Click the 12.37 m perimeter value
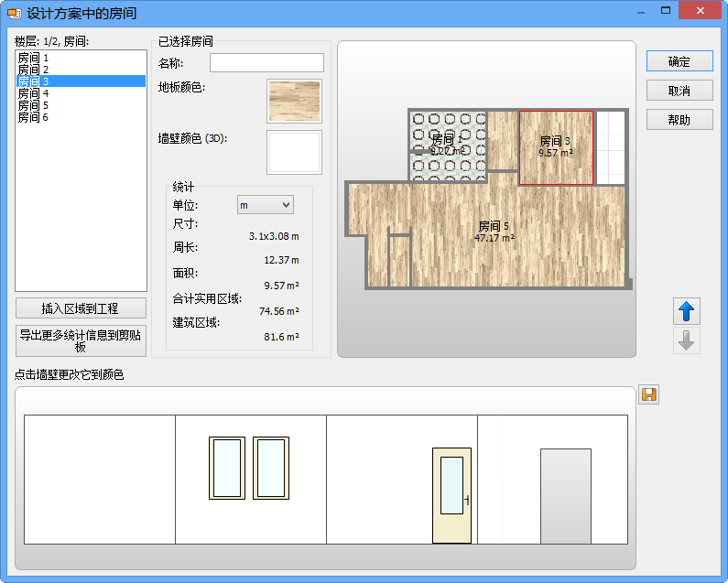 [x=281, y=260]
